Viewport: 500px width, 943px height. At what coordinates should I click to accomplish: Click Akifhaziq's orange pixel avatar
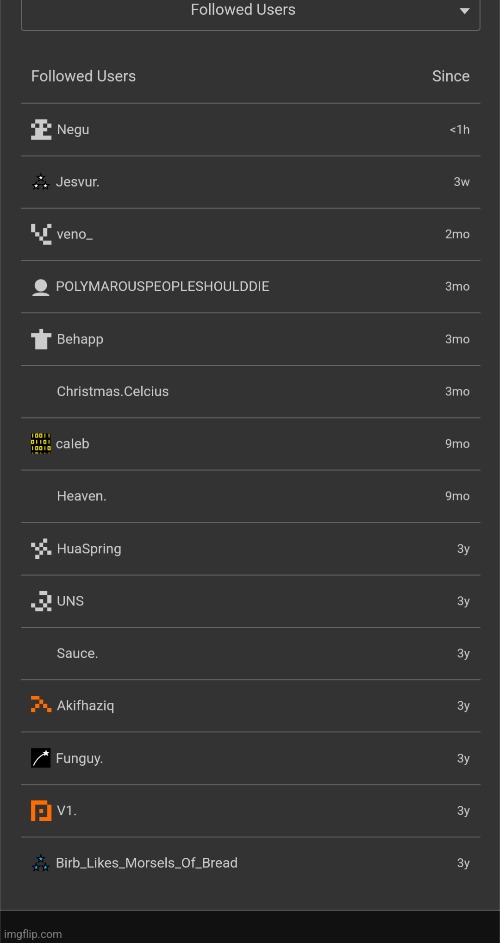[41, 705]
